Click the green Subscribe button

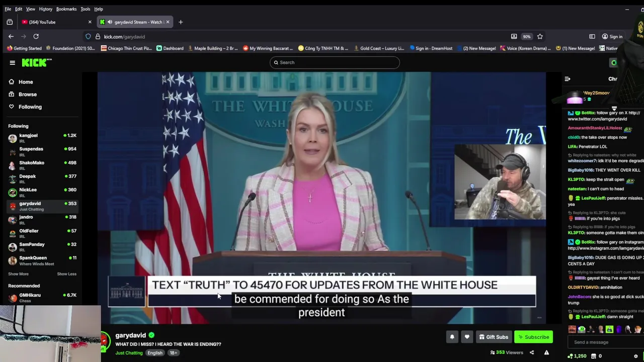pyautogui.click(x=533, y=337)
